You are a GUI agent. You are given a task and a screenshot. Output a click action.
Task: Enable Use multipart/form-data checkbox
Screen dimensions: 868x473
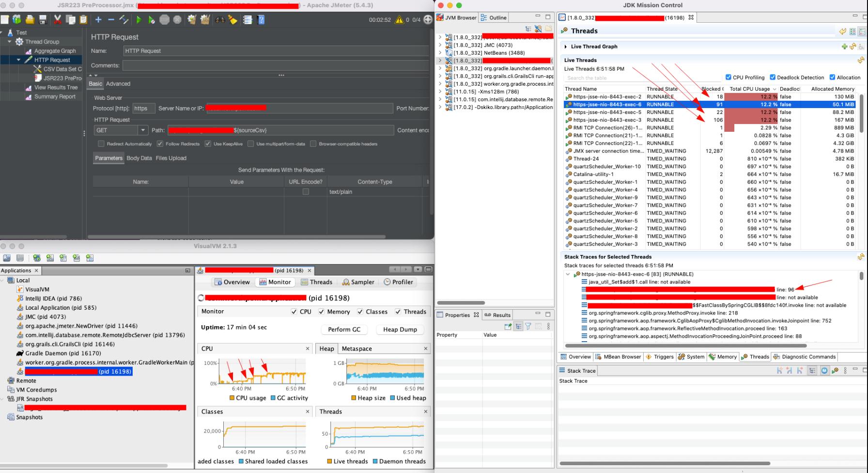[250, 143]
